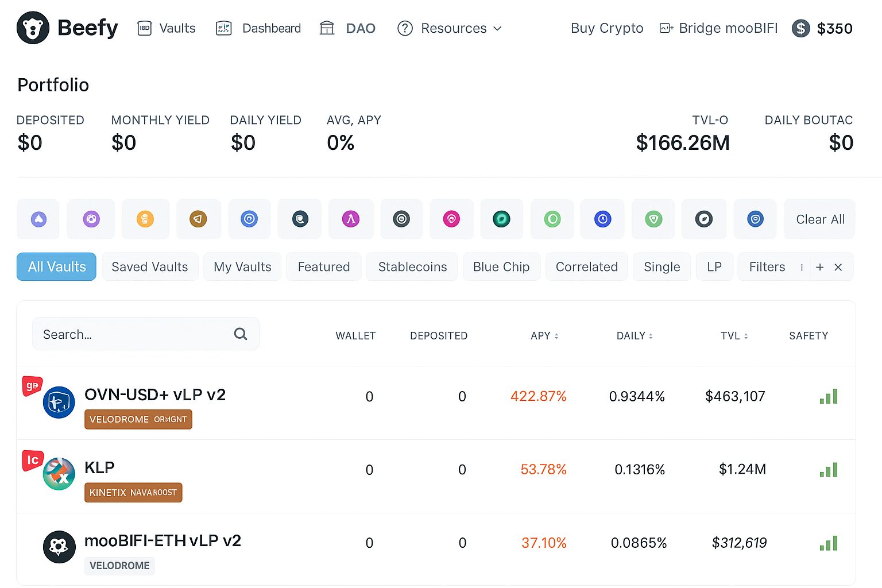Sort vaults by APY column

point(544,336)
